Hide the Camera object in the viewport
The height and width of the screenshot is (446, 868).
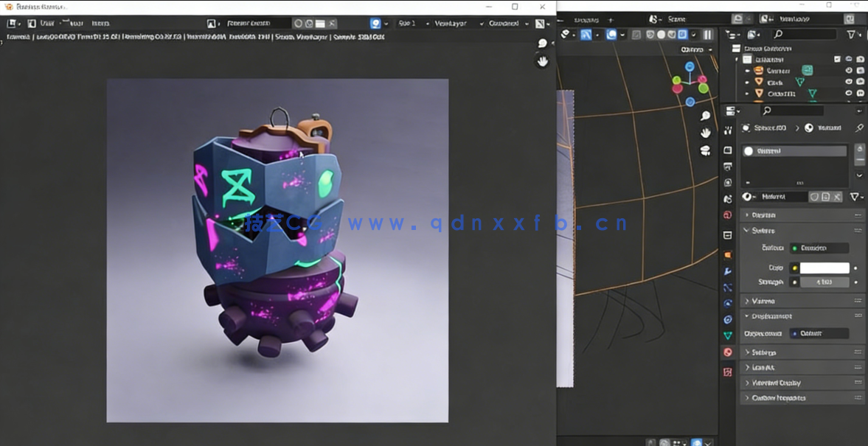pos(848,70)
